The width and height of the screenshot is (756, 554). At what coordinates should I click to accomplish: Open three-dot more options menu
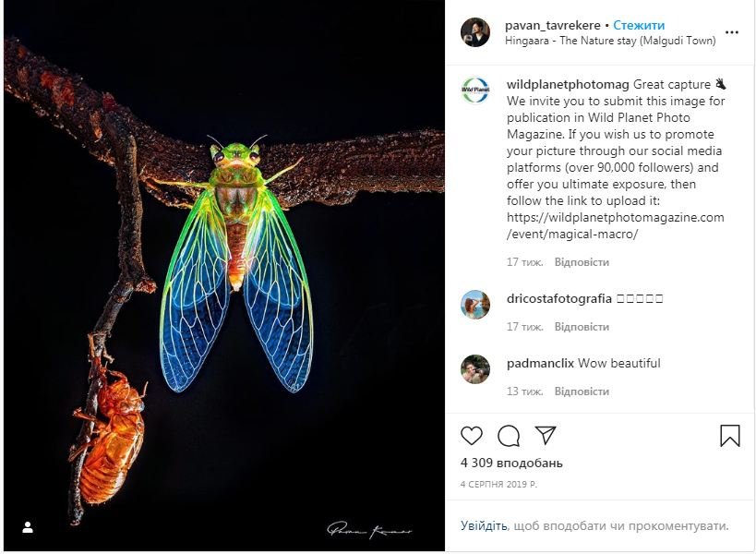coord(732,32)
